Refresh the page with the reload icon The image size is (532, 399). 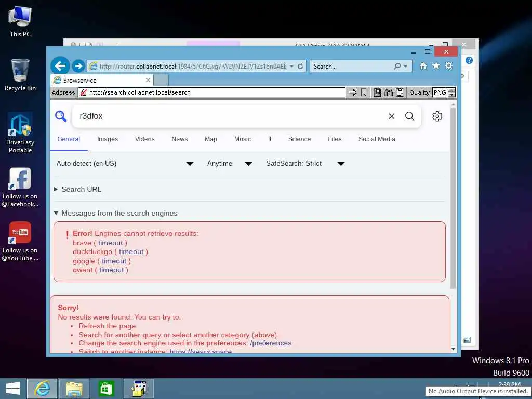[x=300, y=66]
